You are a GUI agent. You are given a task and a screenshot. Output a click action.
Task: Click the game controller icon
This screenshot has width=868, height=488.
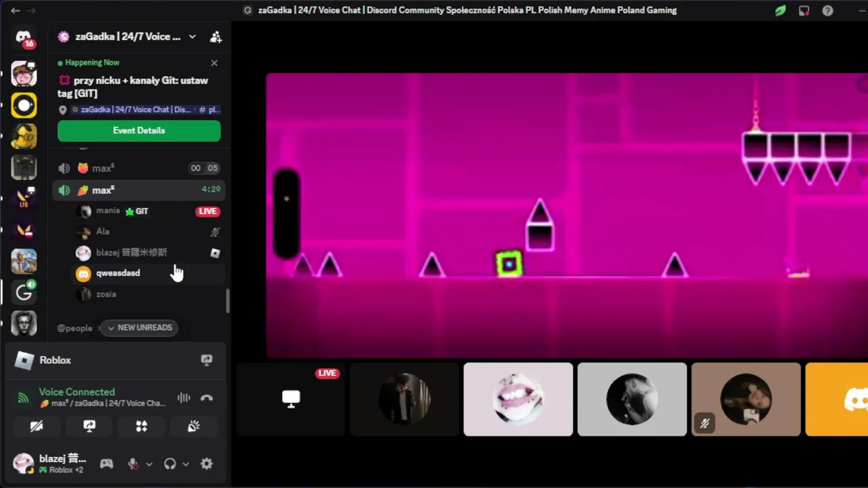(x=106, y=464)
